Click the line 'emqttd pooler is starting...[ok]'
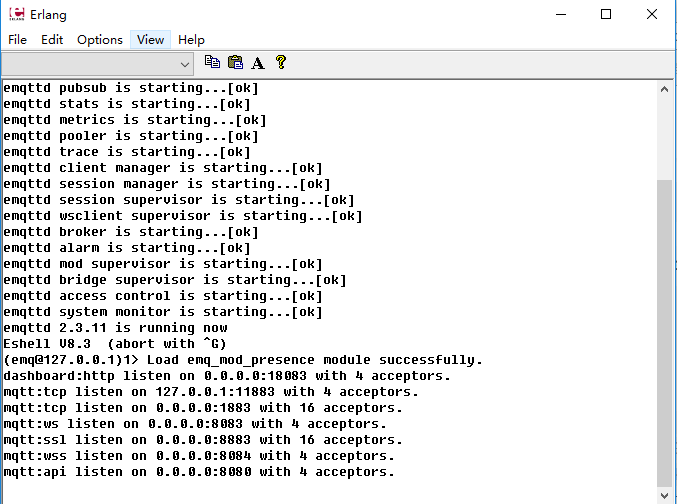This screenshot has height=504, width=677. point(131,136)
